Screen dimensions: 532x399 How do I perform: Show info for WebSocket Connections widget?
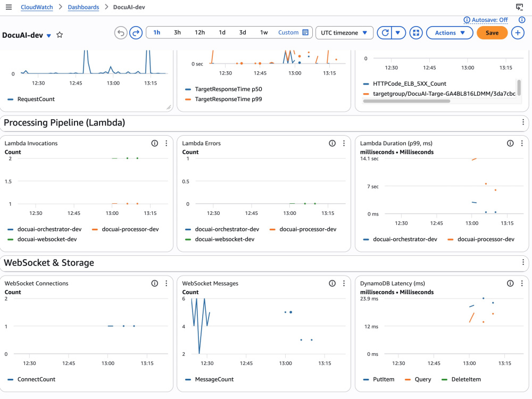coord(155,284)
